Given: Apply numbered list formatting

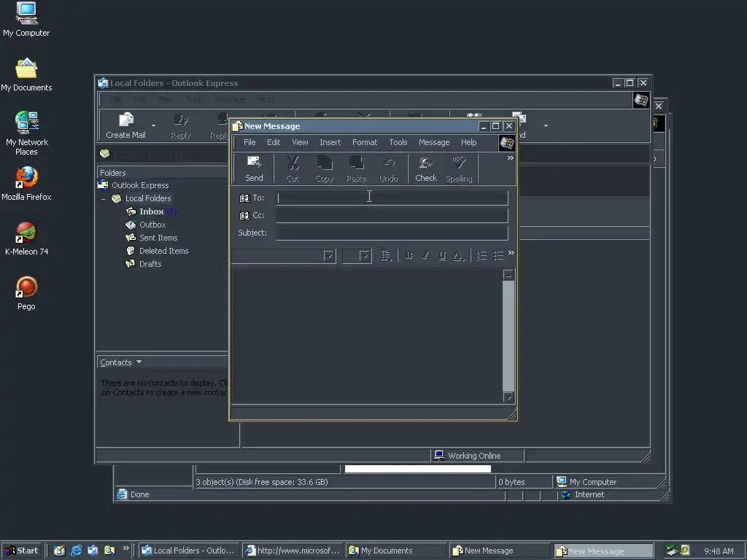Looking at the screenshot, I should (481, 256).
